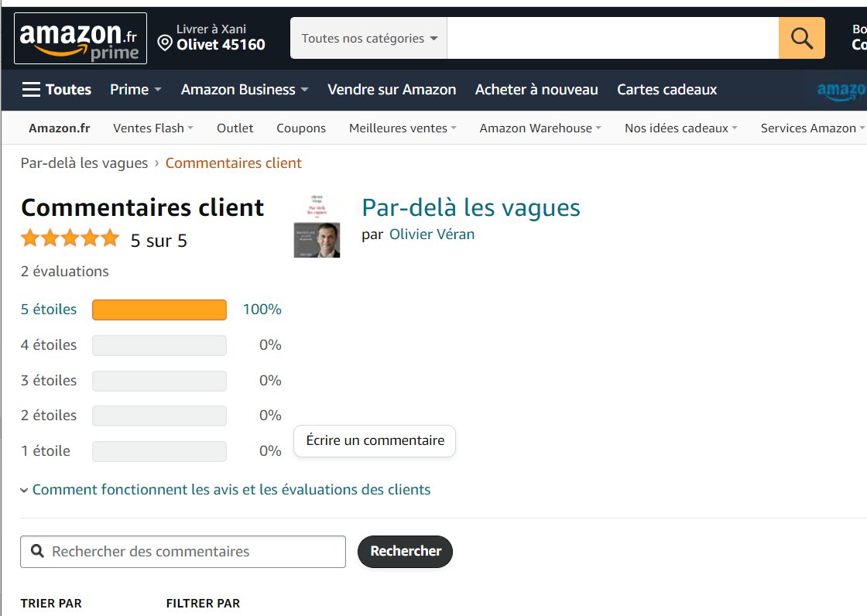Filter by the 5 étoiles link
Image resolution: width=867 pixels, height=616 pixels.
pyautogui.click(x=49, y=309)
